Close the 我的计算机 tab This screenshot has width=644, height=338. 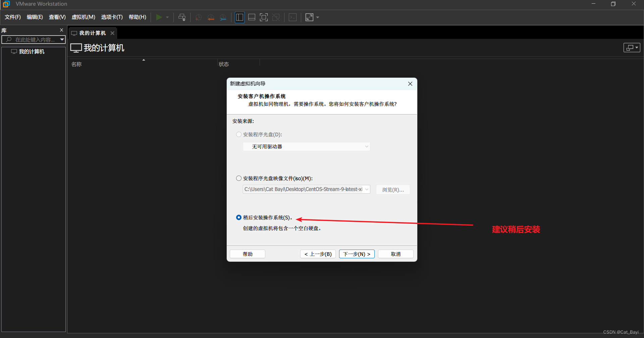pos(112,33)
